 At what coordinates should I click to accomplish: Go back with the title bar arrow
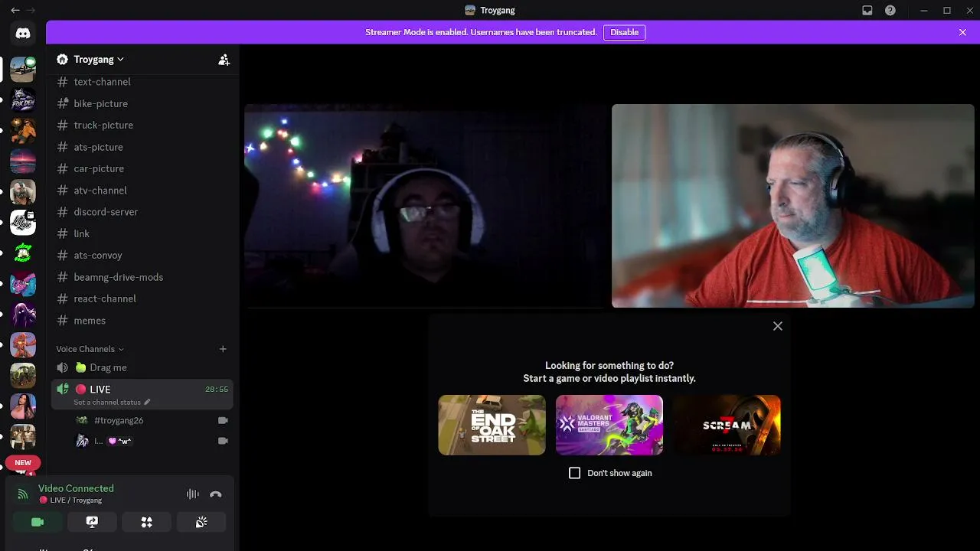(15, 11)
